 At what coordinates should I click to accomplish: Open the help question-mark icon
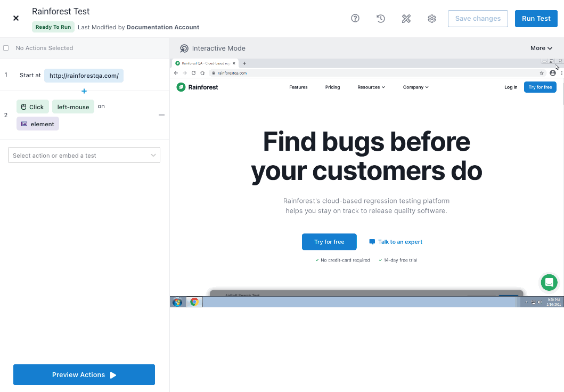[x=355, y=18]
